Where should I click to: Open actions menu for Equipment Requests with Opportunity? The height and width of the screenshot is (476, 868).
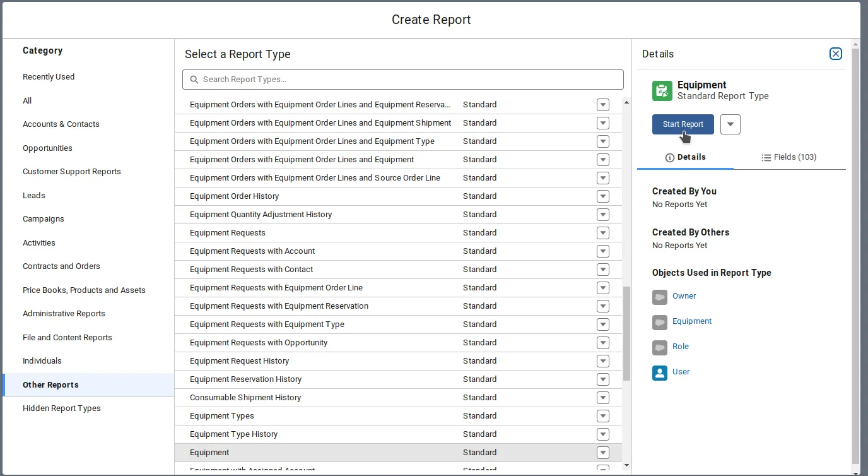(x=603, y=343)
